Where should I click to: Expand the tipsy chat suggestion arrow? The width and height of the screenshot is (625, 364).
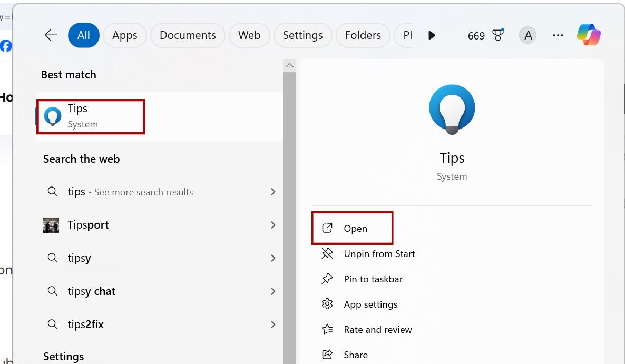pos(273,291)
